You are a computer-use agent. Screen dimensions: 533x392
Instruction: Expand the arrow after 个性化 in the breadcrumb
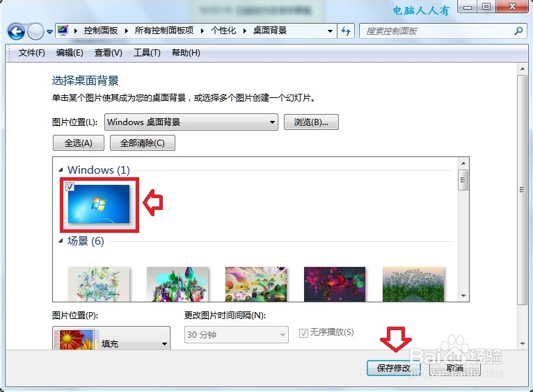244,31
